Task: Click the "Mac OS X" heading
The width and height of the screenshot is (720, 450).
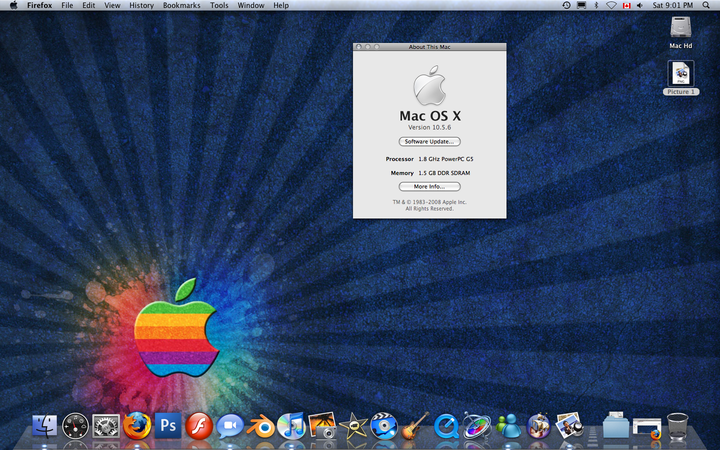Action: click(430, 116)
